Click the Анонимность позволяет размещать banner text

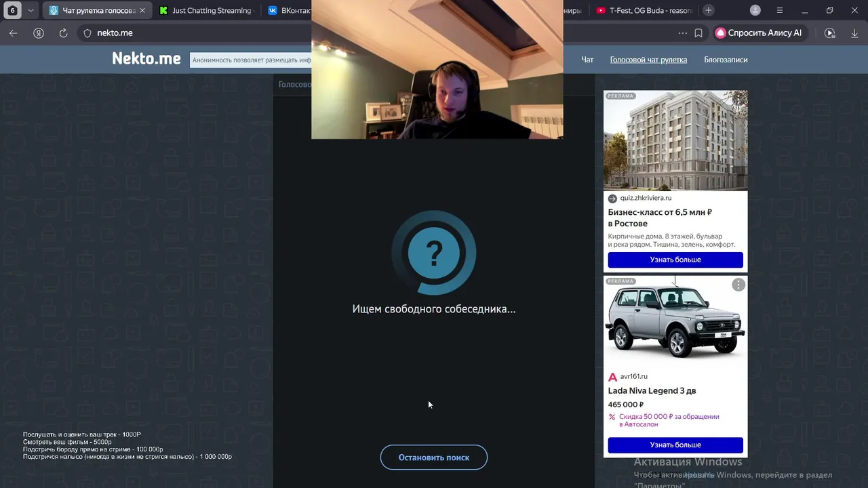click(251, 60)
